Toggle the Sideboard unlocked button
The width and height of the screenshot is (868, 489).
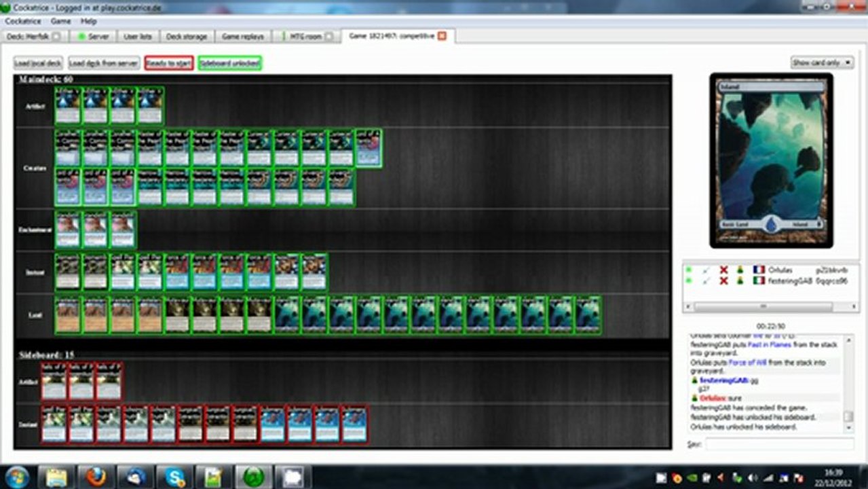pyautogui.click(x=230, y=63)
